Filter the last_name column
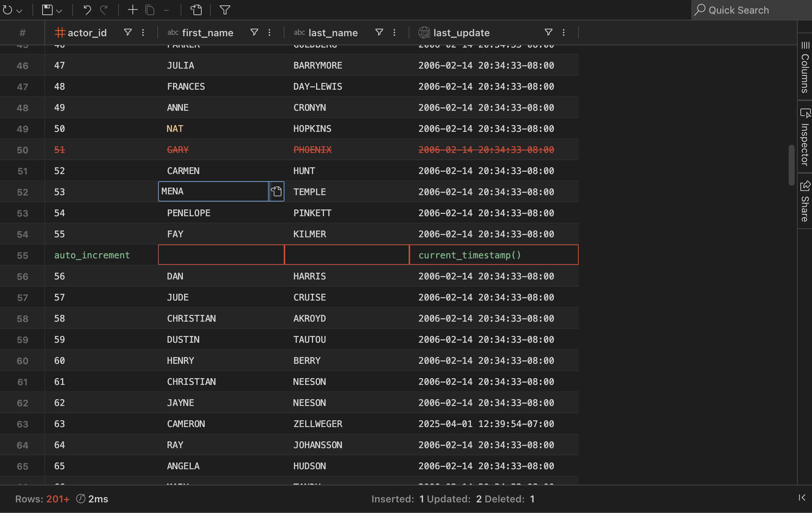 pyautogui.click(x=379, y=32)
